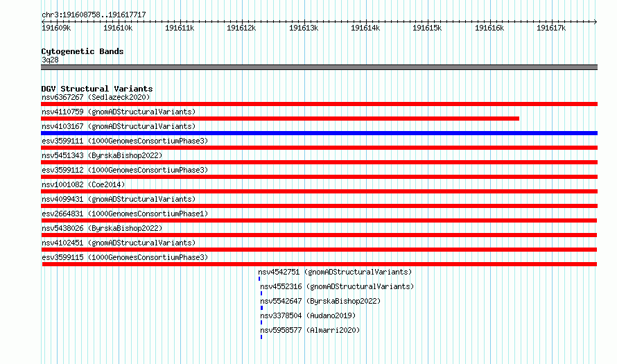Click the 191613k ruler tick label
The height and width of the screenshot is (364, 617).
[x=304, y=28]
